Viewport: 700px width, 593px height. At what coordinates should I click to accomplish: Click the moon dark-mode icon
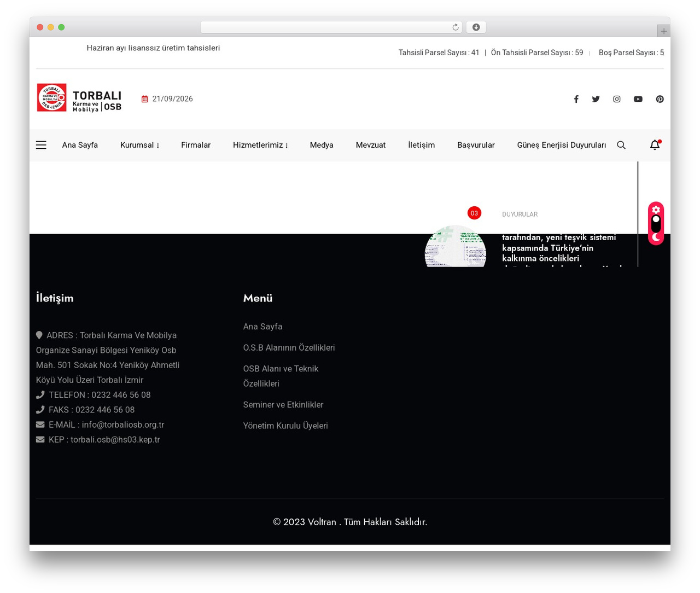pyautogui.click(x=656, y=237)
